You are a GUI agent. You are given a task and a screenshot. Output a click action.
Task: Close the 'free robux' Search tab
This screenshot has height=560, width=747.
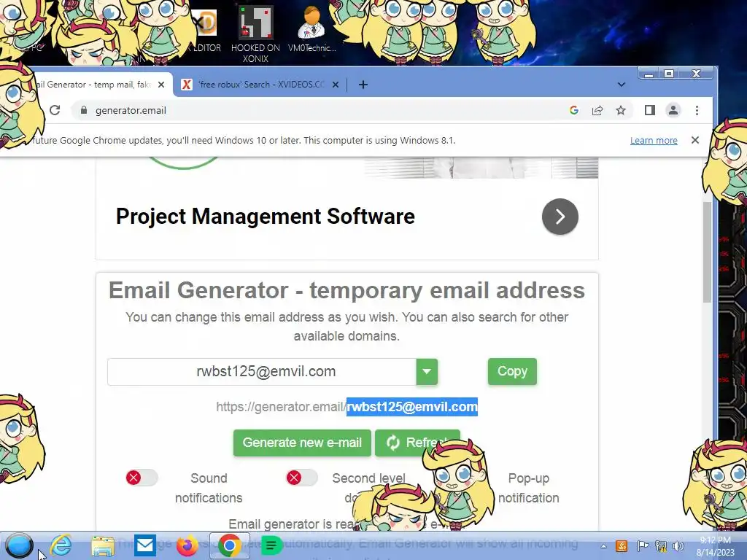click(x=336, y=85)
